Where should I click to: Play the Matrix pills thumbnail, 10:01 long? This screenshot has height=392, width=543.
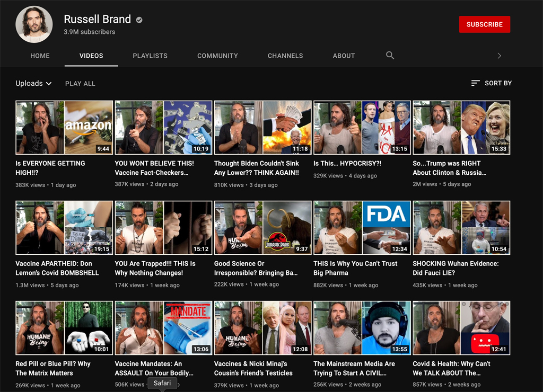click(x=64, y=328)
